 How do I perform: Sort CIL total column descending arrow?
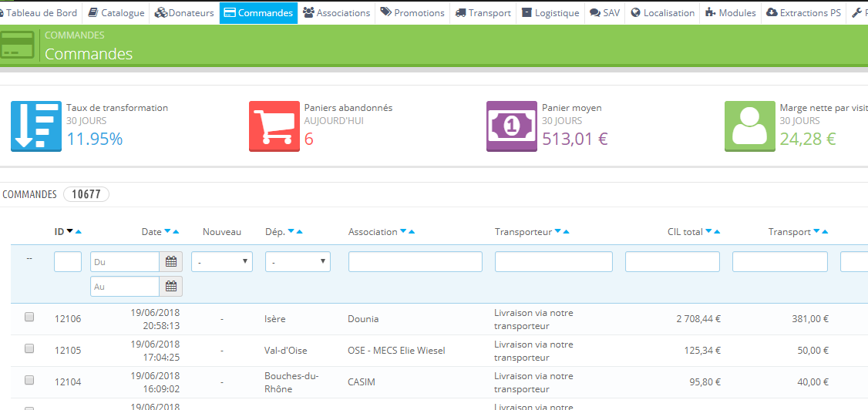click(x=708, y=232)
